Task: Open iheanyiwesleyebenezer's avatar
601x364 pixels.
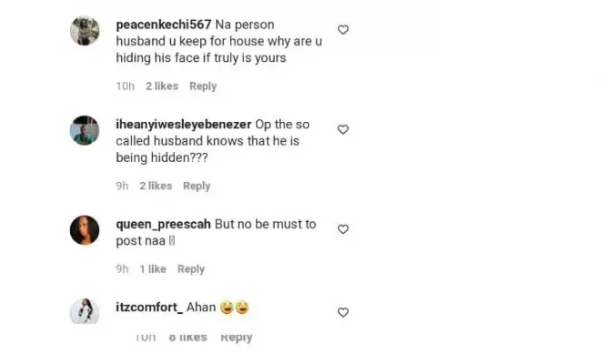Action: 85,131
